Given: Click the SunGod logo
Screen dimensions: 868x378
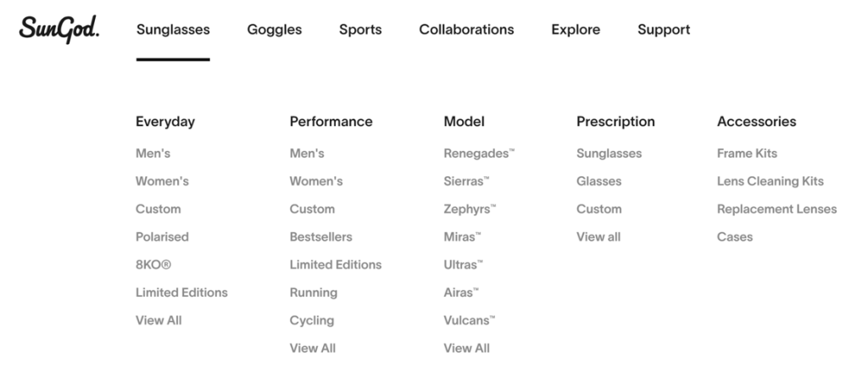Looking at the screenshot, I should [58, 29].
